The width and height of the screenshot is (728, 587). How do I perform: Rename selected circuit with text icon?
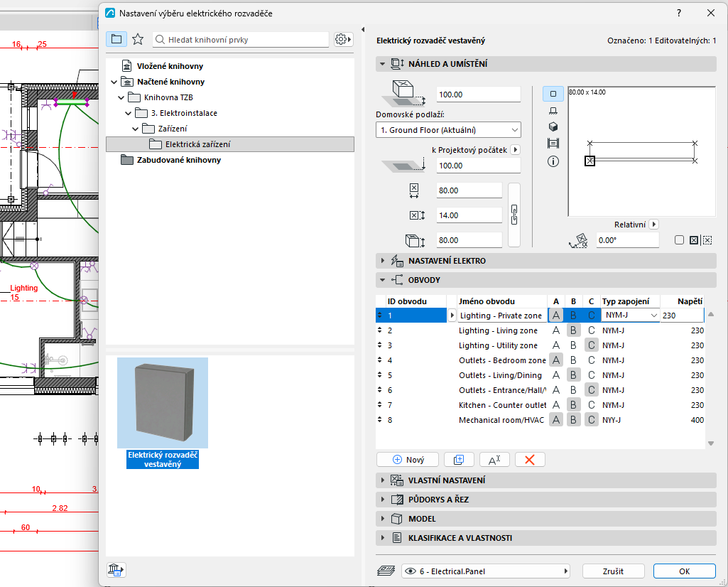pyautogui.click(x=494, y=460)
